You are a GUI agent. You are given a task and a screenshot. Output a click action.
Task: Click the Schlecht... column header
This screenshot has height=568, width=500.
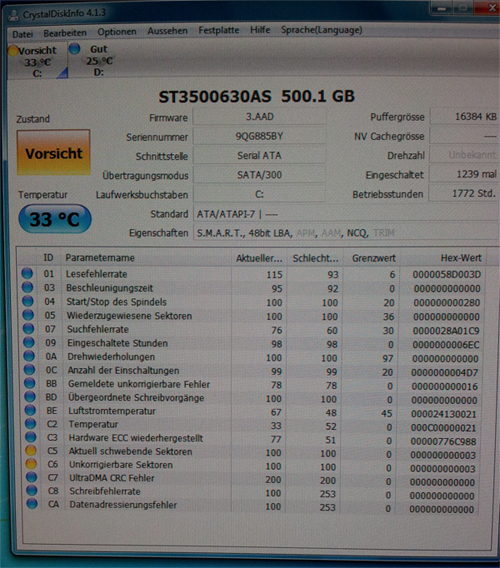(315, 258)
